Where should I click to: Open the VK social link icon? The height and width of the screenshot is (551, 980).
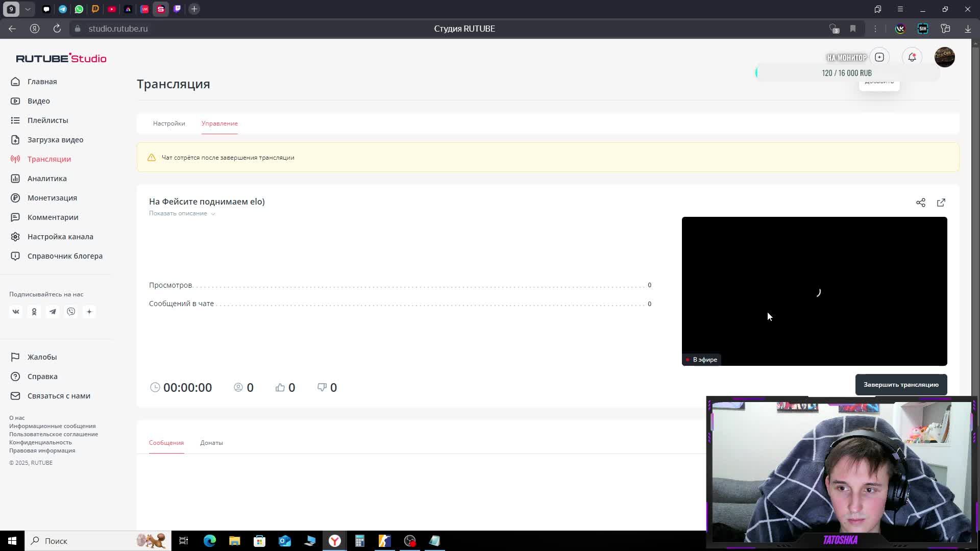pyautogui.click(x=16, y=312)
